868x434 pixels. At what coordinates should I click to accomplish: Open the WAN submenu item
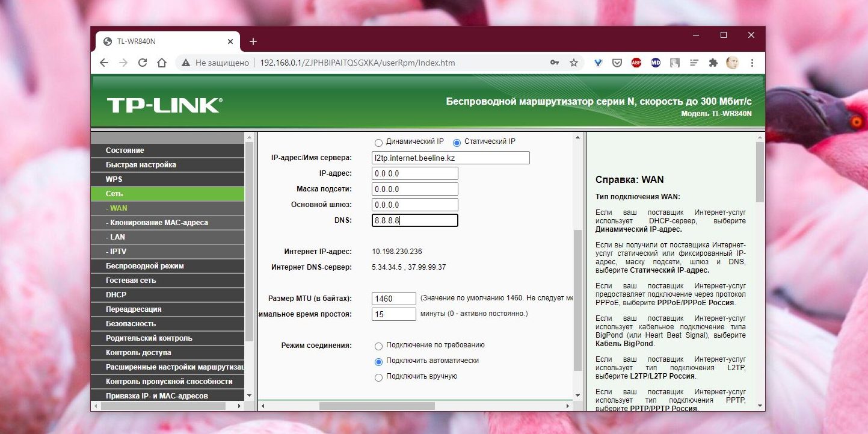click(168, 208)
